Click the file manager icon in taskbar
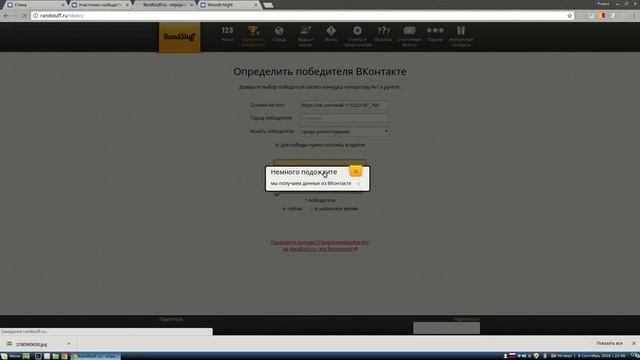Screen dimensions: 640x360 point(56,356)
